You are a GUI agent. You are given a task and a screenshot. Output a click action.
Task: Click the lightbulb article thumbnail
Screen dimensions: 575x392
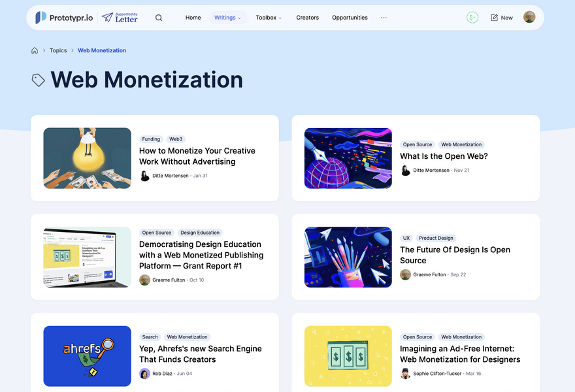click(87, 158)
